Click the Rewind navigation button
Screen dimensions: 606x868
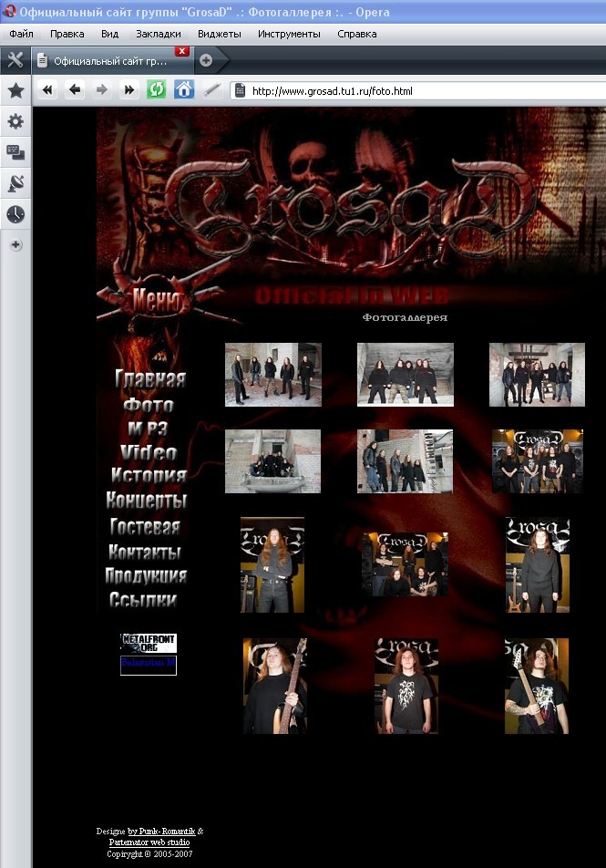(47, 89)
